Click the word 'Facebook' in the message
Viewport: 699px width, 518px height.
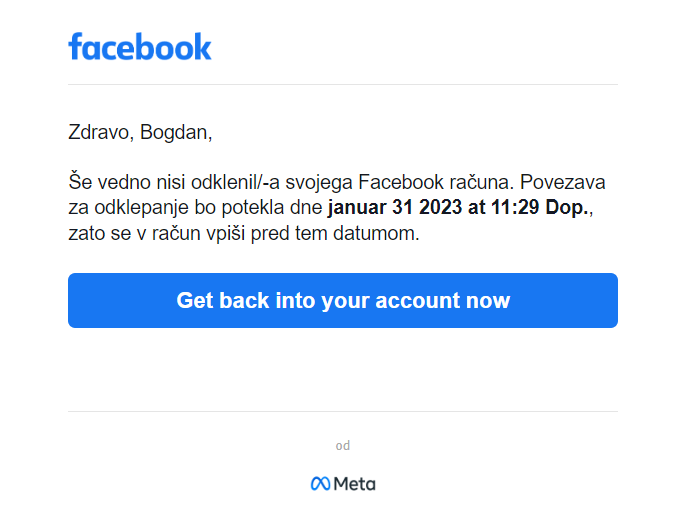[x=401, y=182]
